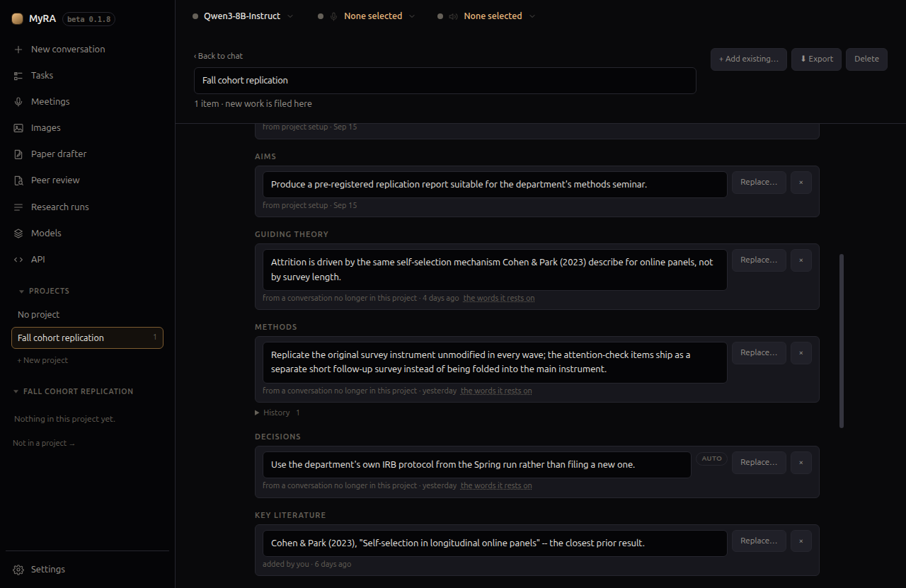Click Replace for the Methods entry
The image size is (906, 588).
[759, 353]
